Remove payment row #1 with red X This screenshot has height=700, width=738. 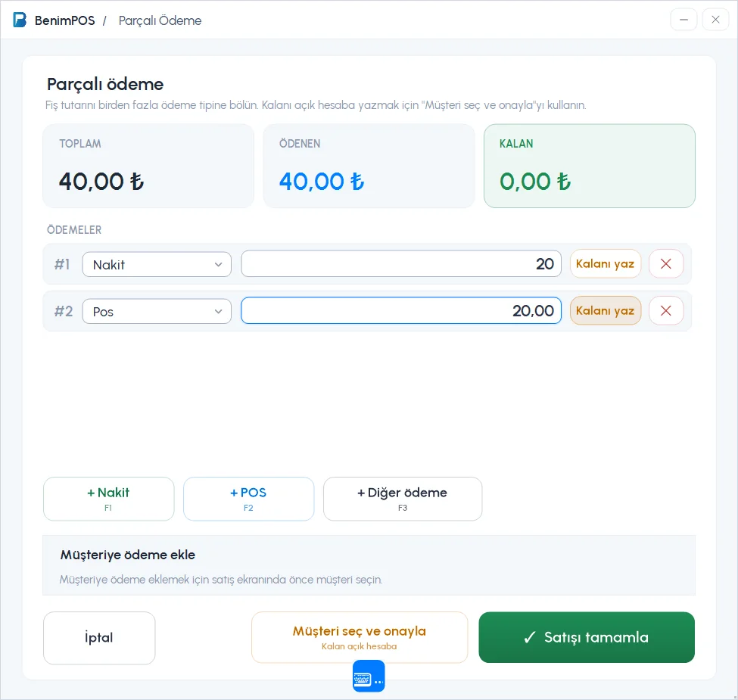coord(665,264)
